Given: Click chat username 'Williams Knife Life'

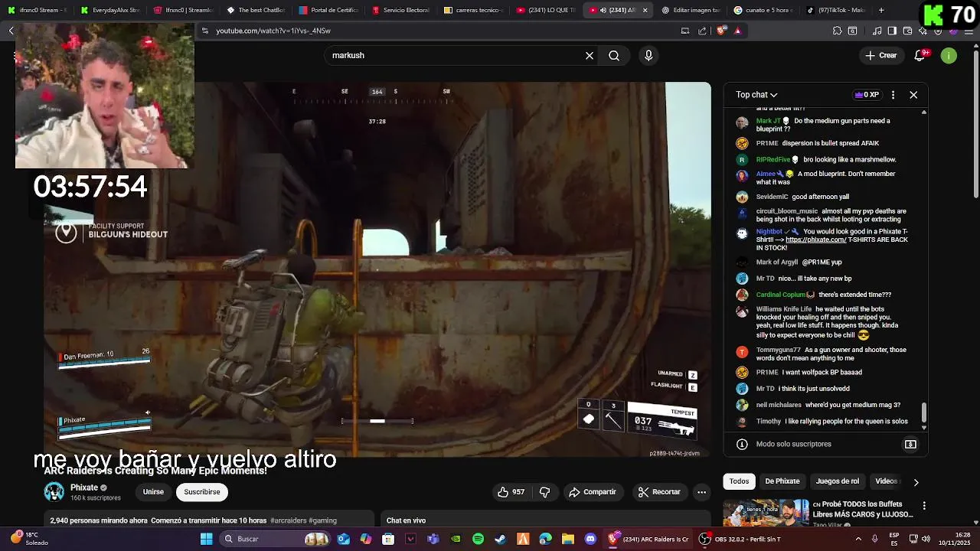Looking at the screenshot, I should 784,309.
